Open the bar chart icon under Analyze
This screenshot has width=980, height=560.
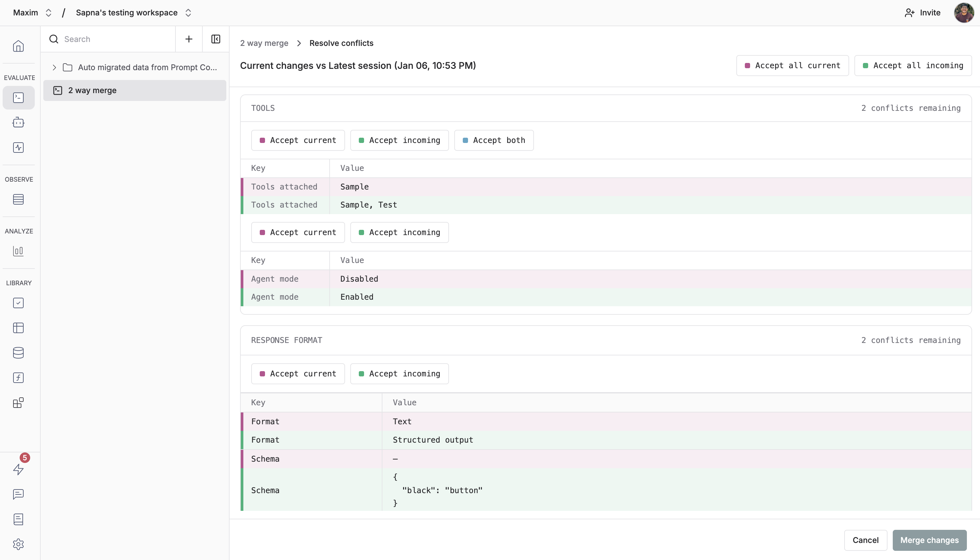(18, 251)
